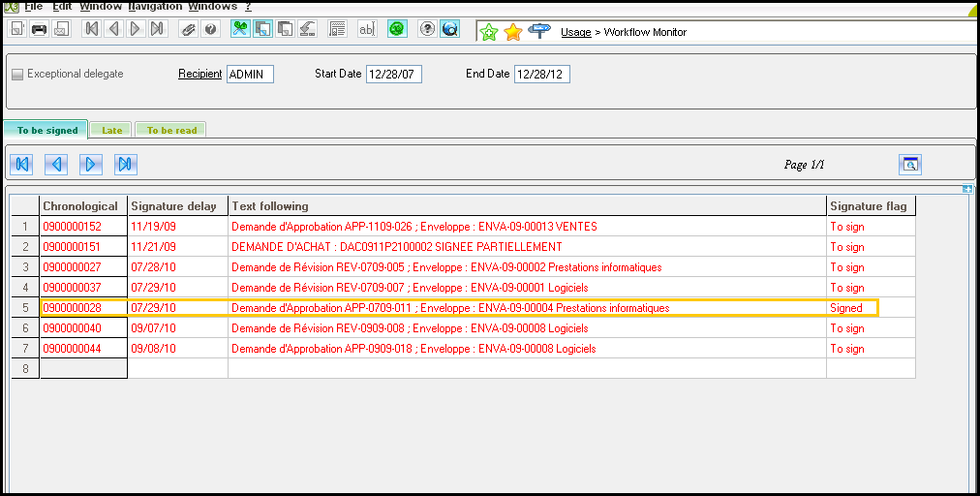Click the round question mark icon
980x496 pixels.
click(x=427, y=29)
